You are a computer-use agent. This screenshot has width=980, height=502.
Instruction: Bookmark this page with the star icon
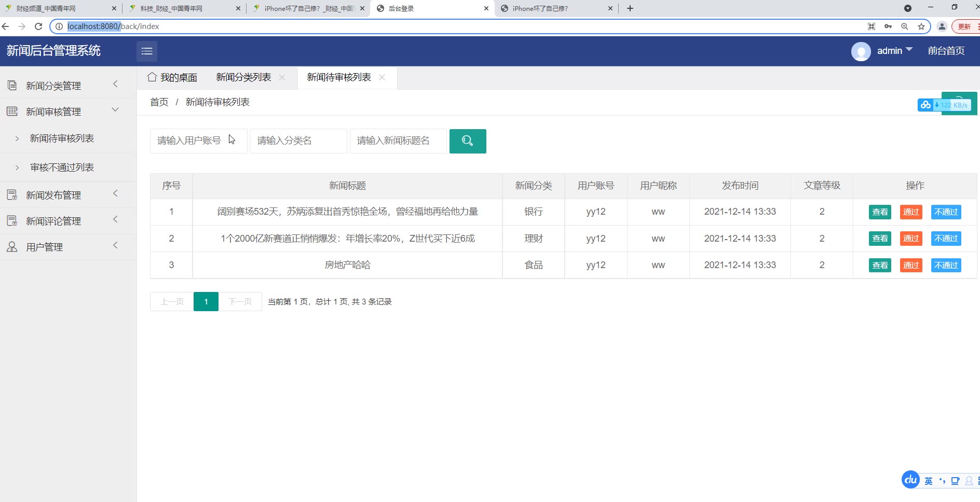[x=921, y=26]
